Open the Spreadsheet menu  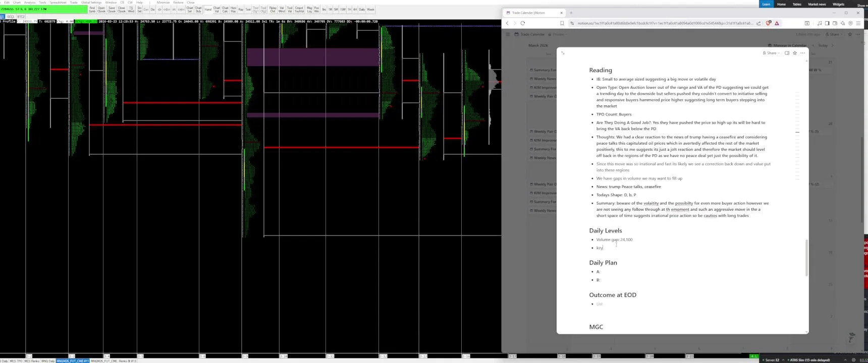coord(58,3)
